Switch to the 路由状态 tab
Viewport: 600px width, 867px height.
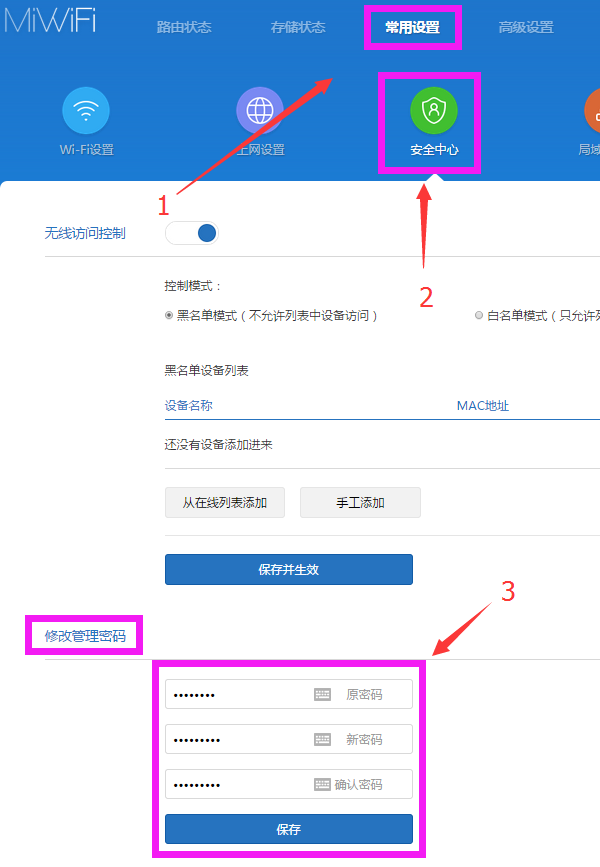pos(184,27)
